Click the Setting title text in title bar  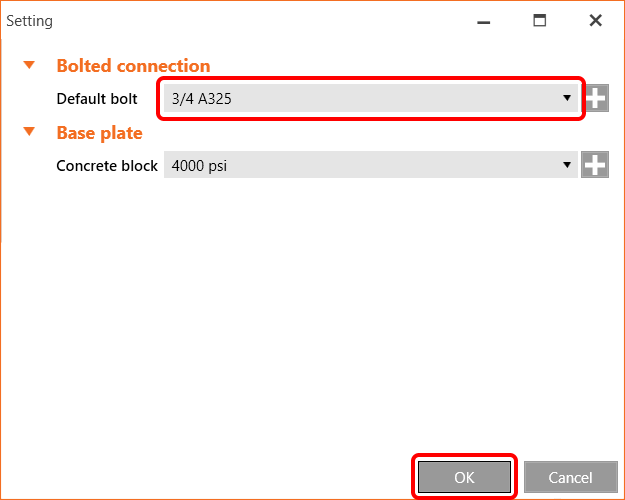(30, 20)
